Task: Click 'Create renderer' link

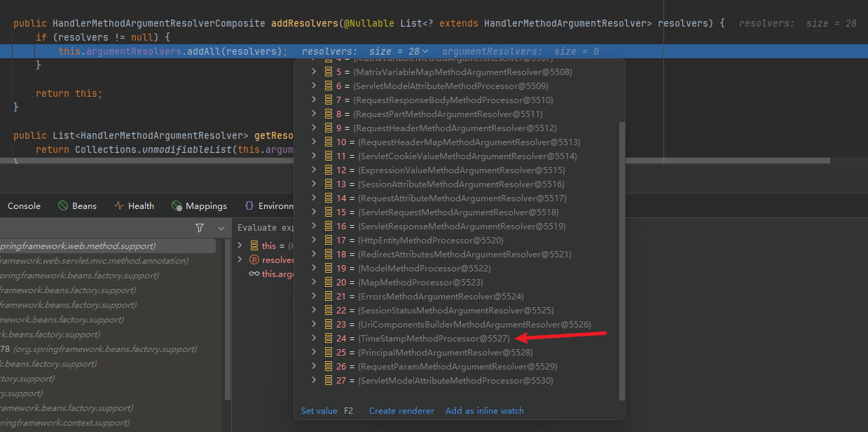Action: pyautogui.click(x=401, y=411)
